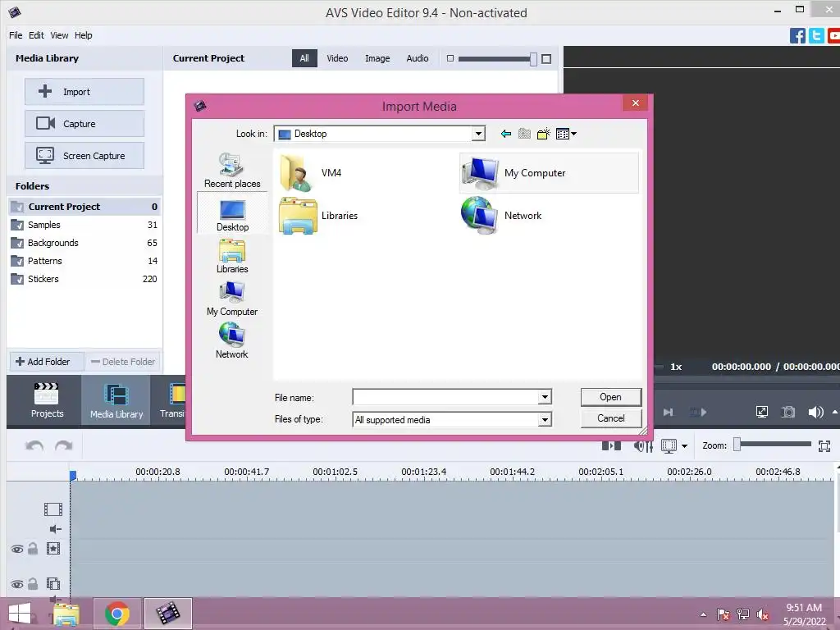Click the Screen Capture button
Viewport: 840px width, 630px height.
tap(84, 155)
